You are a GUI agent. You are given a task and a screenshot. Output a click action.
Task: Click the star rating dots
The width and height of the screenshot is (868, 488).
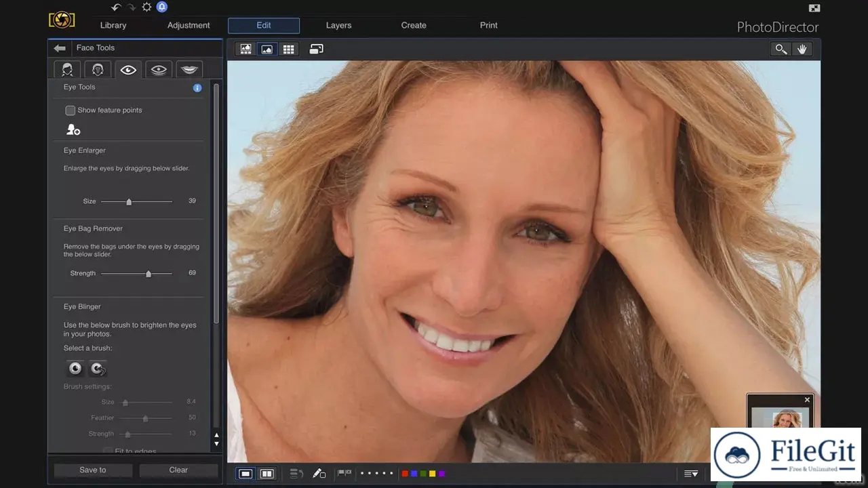coord(376,474)
